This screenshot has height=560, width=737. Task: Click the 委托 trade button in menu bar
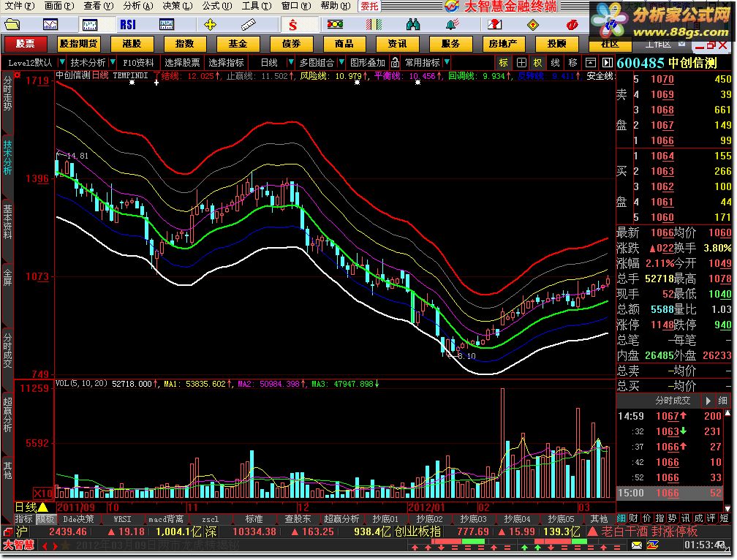pyautogui.click(x=369, y=6)
